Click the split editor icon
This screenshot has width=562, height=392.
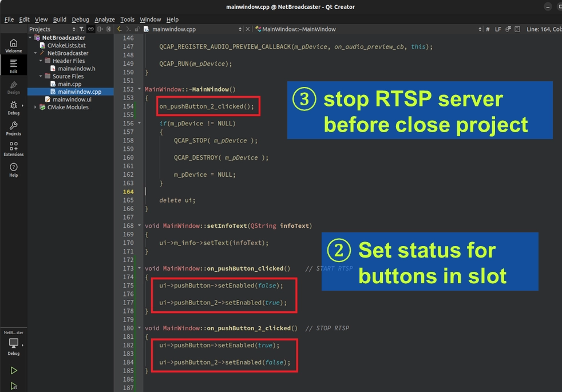point(517,29)
